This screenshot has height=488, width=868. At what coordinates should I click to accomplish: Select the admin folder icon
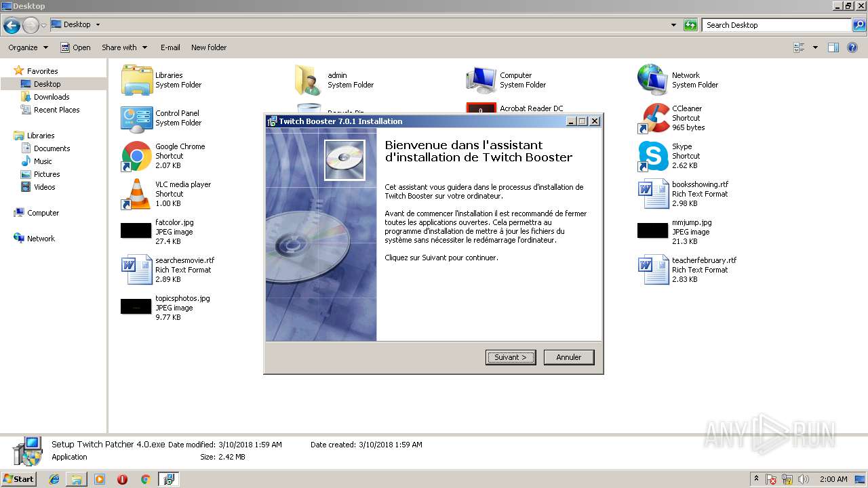(308, 80)
